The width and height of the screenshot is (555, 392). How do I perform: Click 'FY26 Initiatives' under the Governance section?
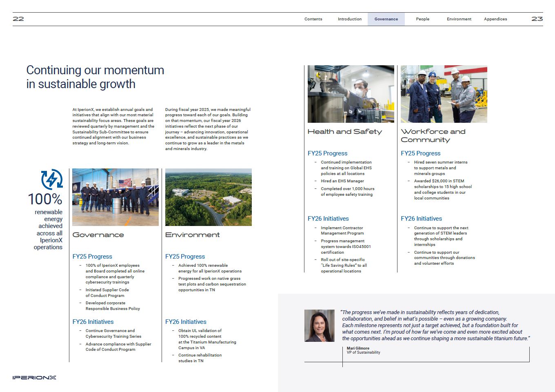(93, 322)
